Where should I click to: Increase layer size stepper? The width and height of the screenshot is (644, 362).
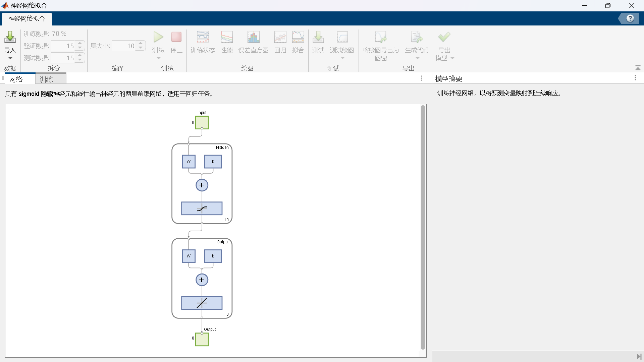141,43
